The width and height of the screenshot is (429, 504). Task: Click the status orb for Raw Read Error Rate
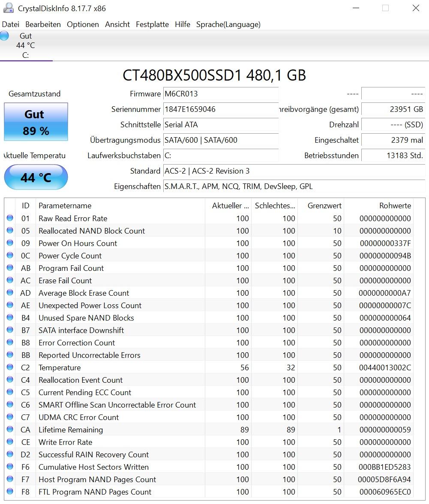(x=10, y=218)
